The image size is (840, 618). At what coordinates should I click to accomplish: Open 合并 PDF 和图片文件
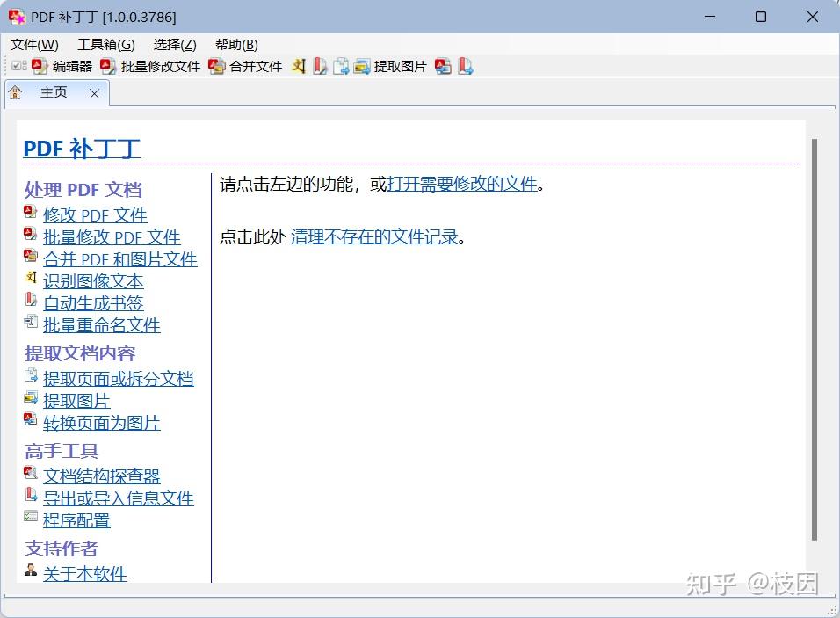pos(120,259)
